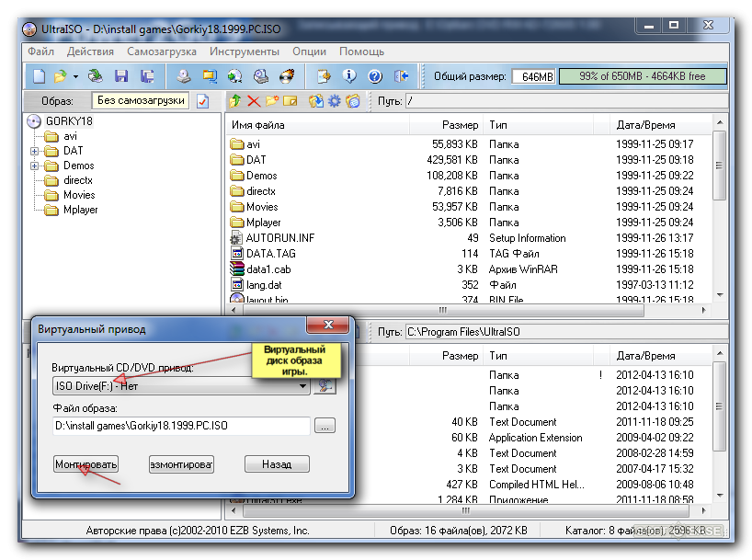Image resolution: width=752 pixels, height=560 pixels.
Task: Open the Опции menu
Action: 309,51
